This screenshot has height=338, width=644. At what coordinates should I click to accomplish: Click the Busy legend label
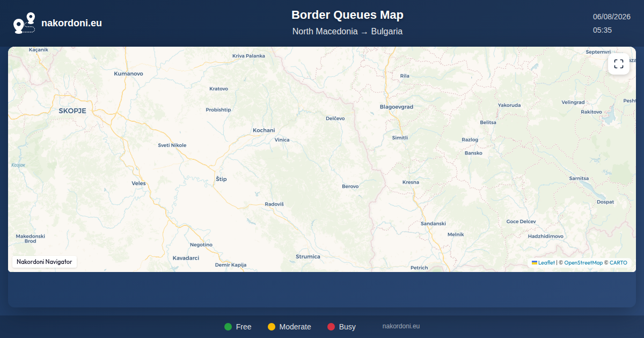(347, 327)
